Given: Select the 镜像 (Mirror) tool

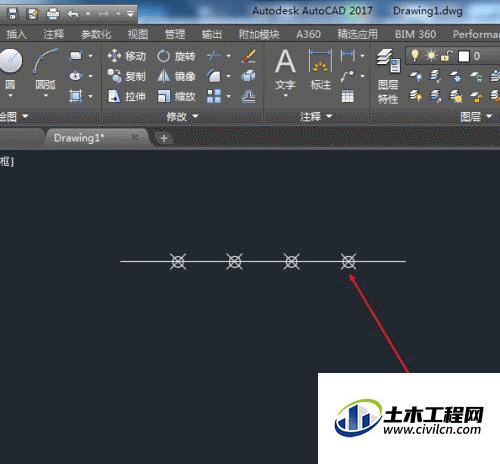Looking at the screenshot, I should (176, 76).
